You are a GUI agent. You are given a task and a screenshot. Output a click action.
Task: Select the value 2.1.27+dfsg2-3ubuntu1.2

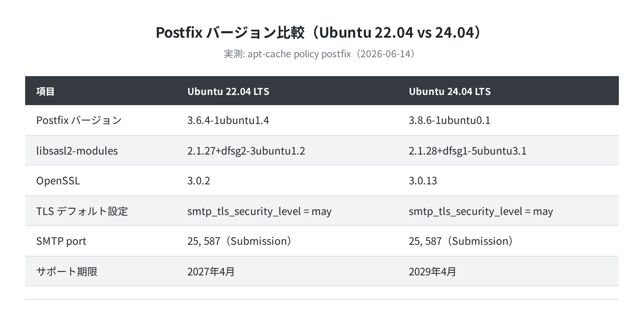coord(246,151)
